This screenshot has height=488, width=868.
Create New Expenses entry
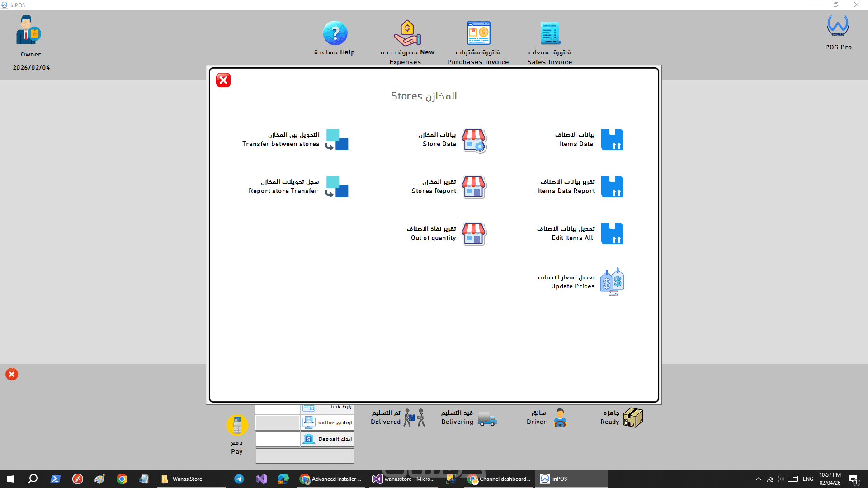(407, 33)
